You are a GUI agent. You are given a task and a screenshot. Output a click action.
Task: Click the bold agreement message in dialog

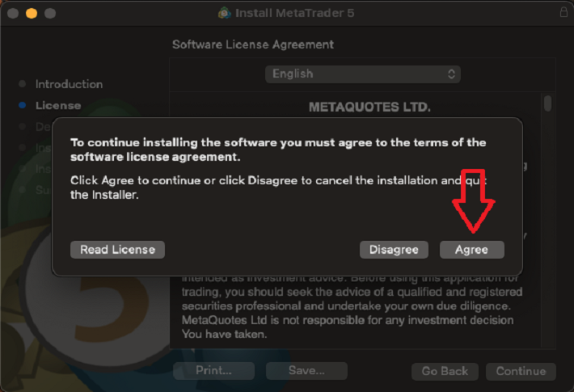(x=278, y=149)
